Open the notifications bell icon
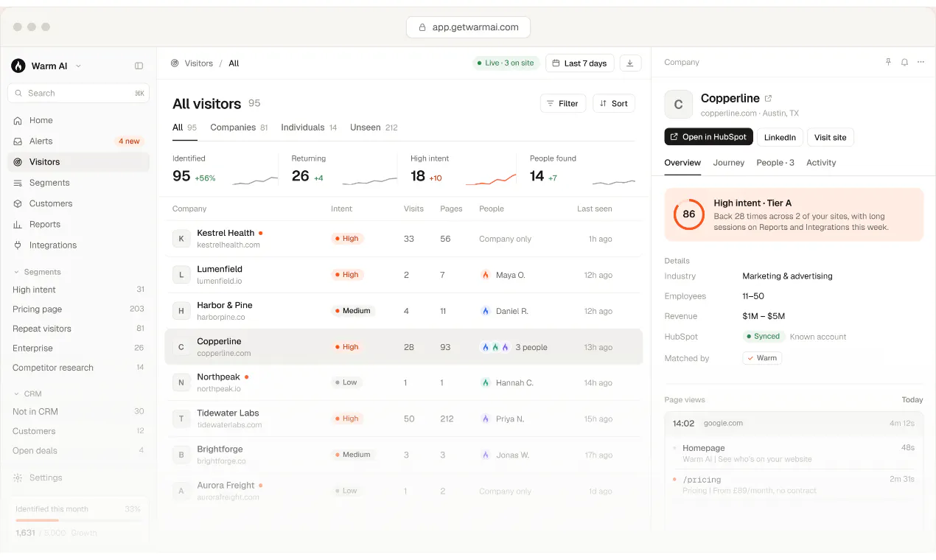The height and width of the screenshot is (560, 936). point(904,63)
